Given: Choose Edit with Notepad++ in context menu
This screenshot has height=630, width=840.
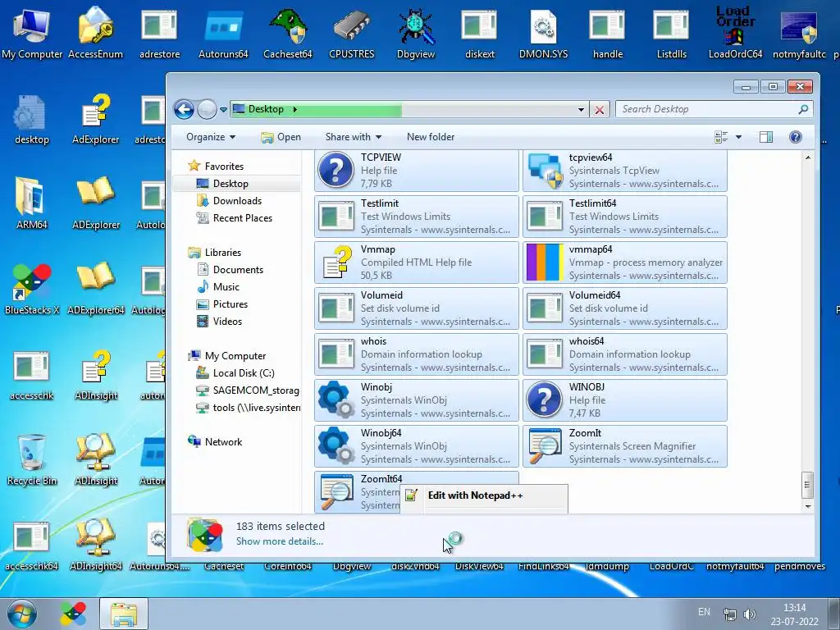Looking at the screenshot, I should [x=484, y=495].
